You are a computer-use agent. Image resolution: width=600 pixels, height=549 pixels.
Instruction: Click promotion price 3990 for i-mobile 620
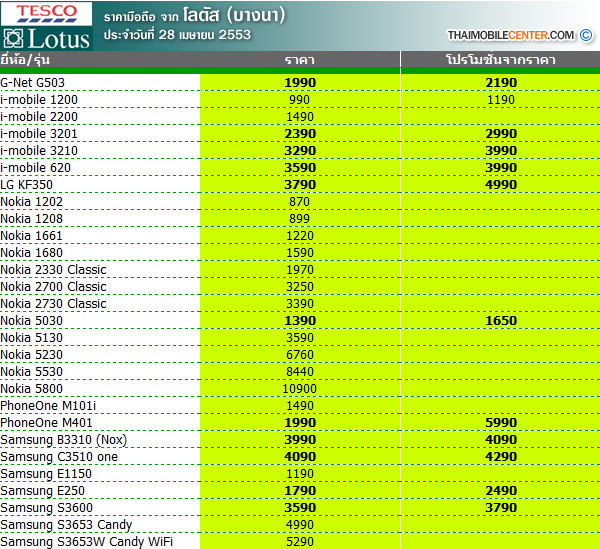[x=501, y=168]
